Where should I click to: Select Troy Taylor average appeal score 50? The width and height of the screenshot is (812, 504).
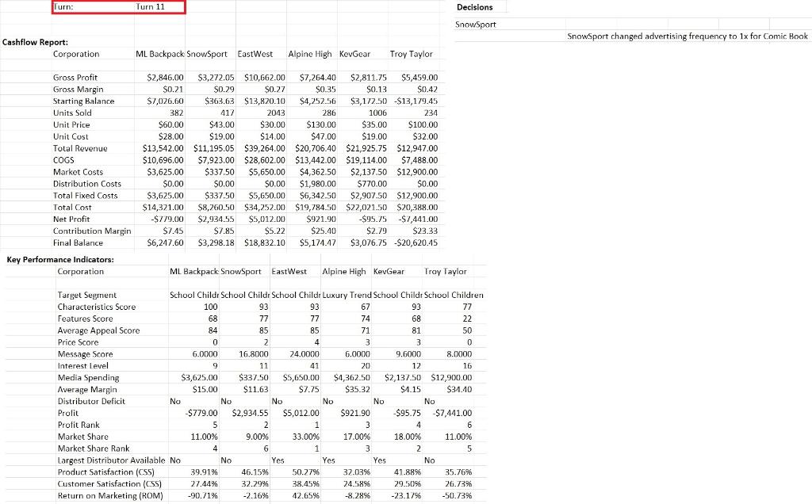(467, 330)
